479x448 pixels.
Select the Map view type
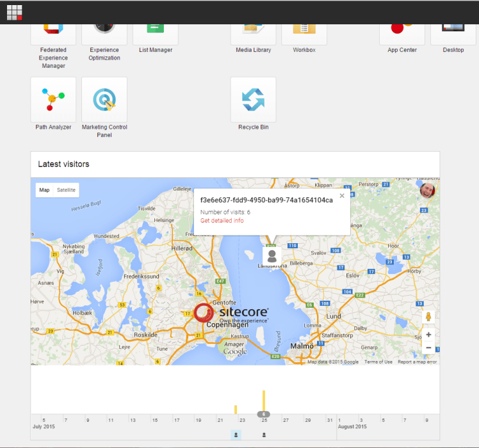tap(44, 190)
